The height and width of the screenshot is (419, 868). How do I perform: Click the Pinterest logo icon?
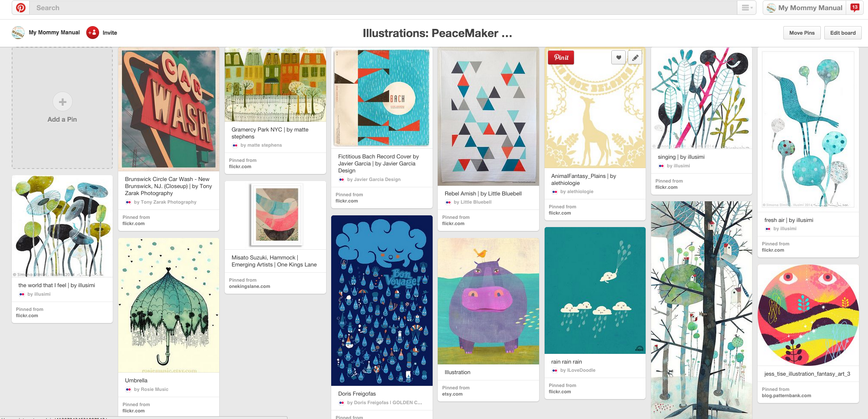tap(21, 8)
